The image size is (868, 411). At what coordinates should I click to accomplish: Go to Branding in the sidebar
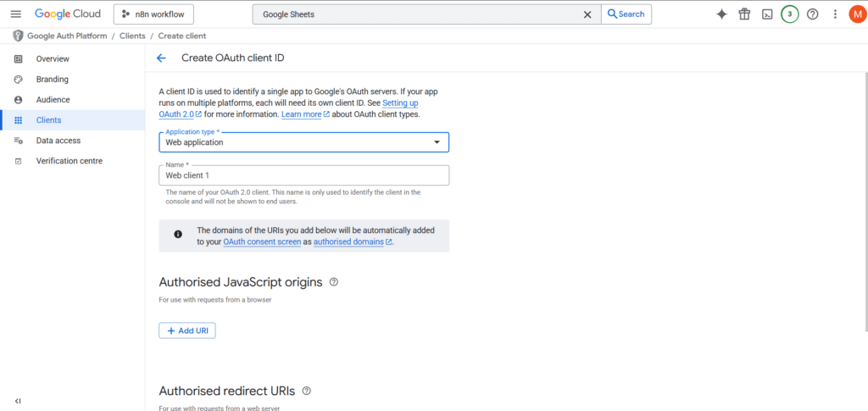coord(52,80)
